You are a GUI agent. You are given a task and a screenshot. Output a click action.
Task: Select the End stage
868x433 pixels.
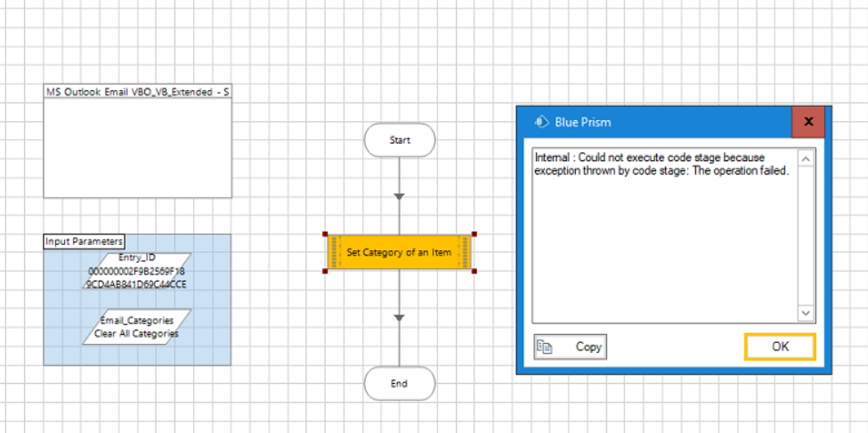click(399, 384)
